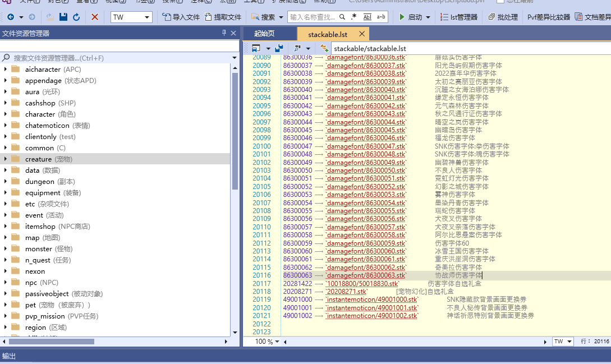Open the Pvf差异比较器 comparer
Viewport: 611px width, 364px height.
click(549, 17)
